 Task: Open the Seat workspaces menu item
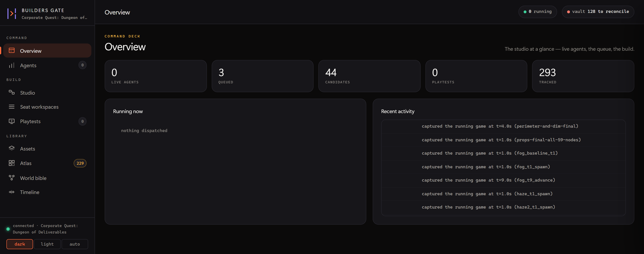coord(47,107)
